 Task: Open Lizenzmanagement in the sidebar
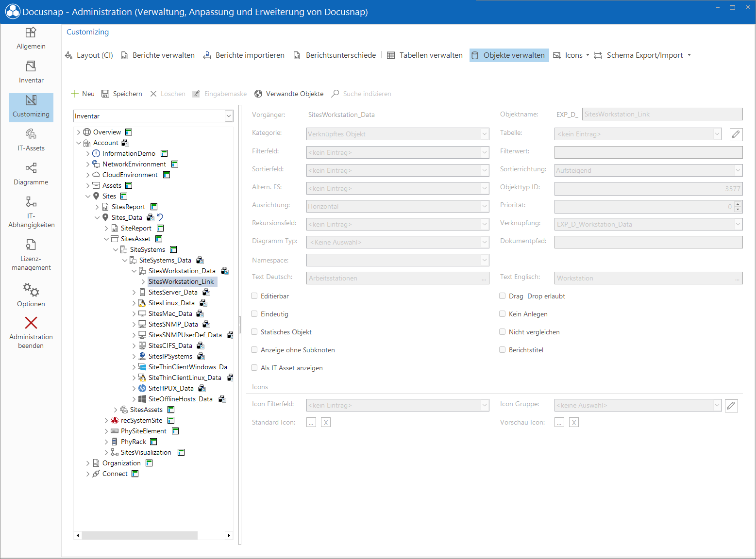coord(31,255)
